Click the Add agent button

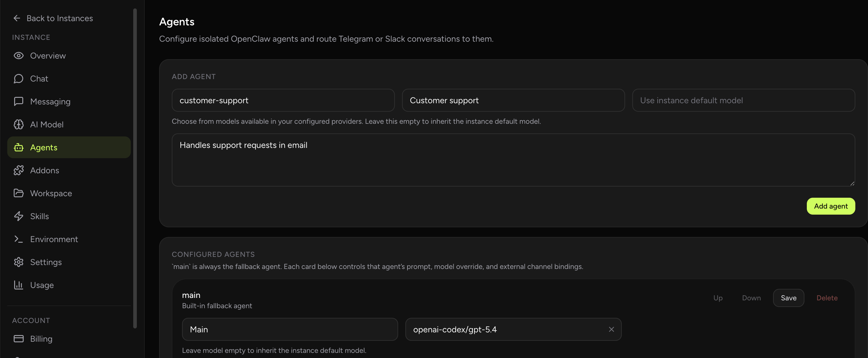pyautogui.click(x=831, y=206)
